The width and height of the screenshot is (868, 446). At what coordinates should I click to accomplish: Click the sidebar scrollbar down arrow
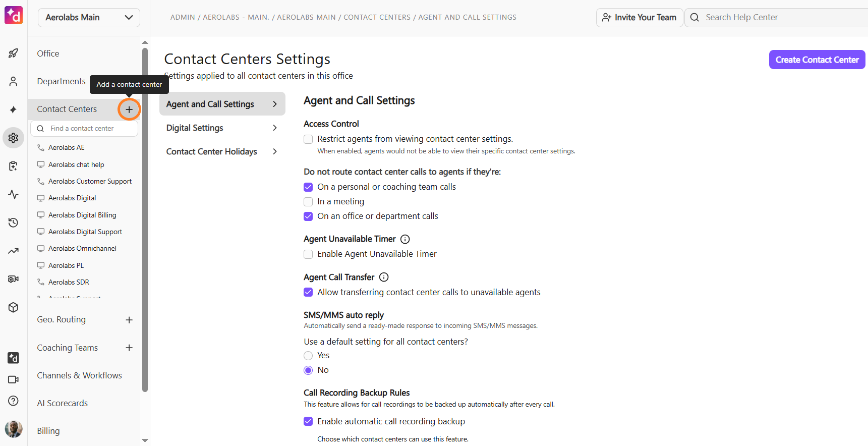145,440
